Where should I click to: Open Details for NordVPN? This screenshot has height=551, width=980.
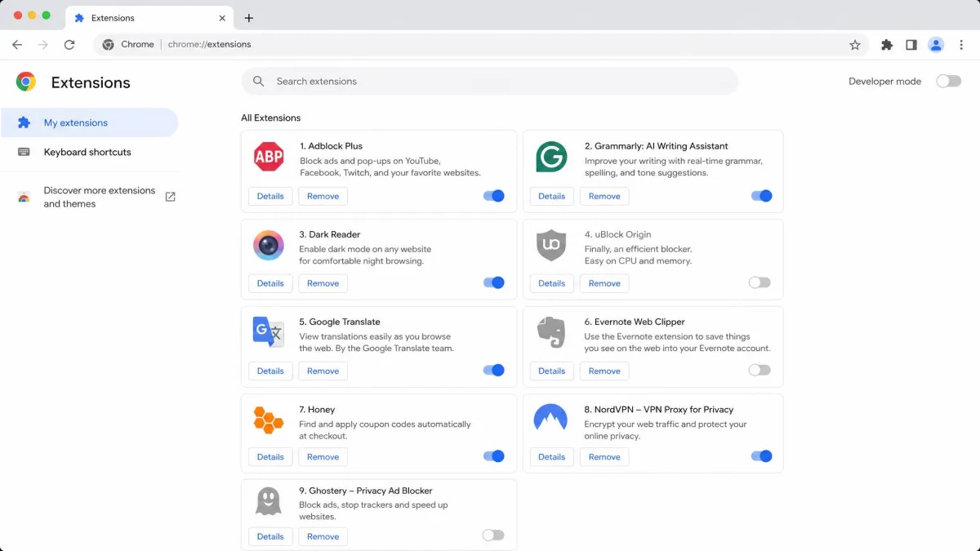click(551, 457)
